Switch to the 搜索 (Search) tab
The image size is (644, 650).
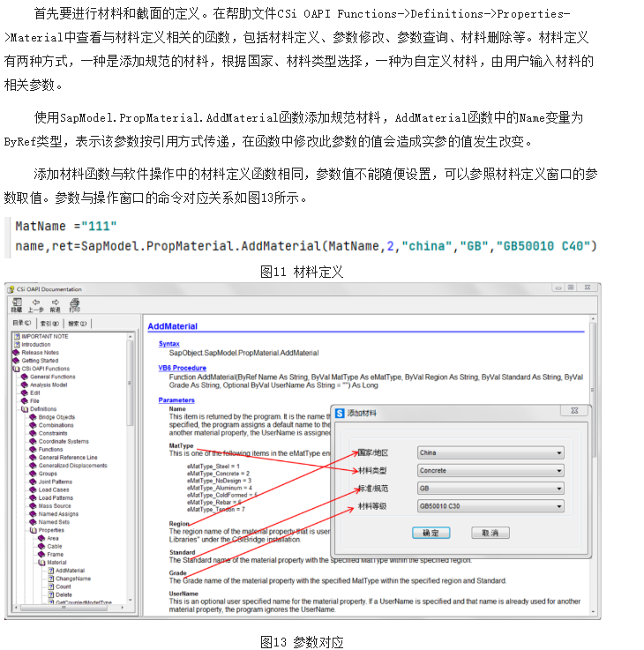tap(78, 323)
